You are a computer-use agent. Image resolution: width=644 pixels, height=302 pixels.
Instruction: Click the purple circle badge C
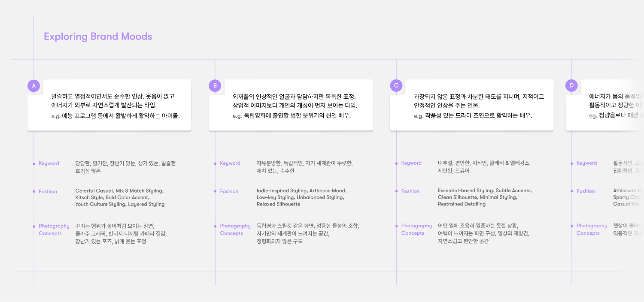(x=396, y=85)
